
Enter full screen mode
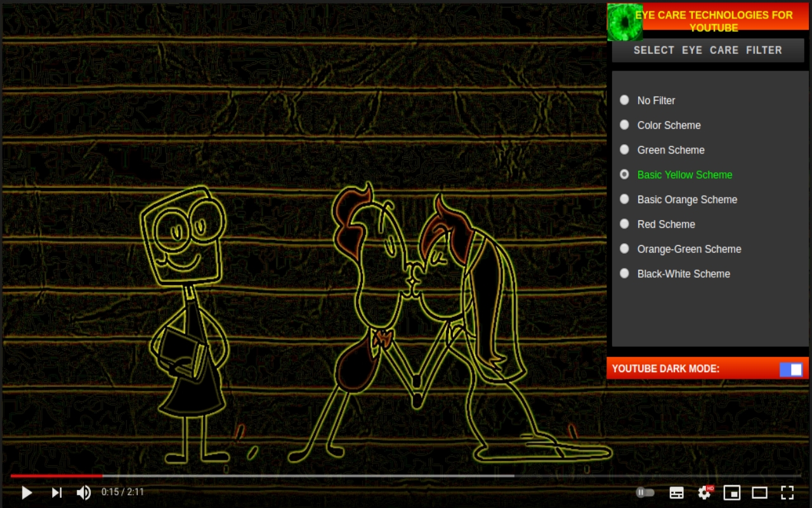(787, 492)
